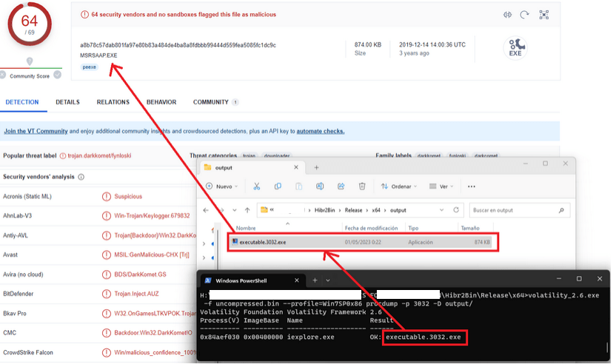Image resolution: width=613 pixels, height=364 pixels.
Task: Expand the second navigation pane tree arrow
Action: [x=204, y=257]
